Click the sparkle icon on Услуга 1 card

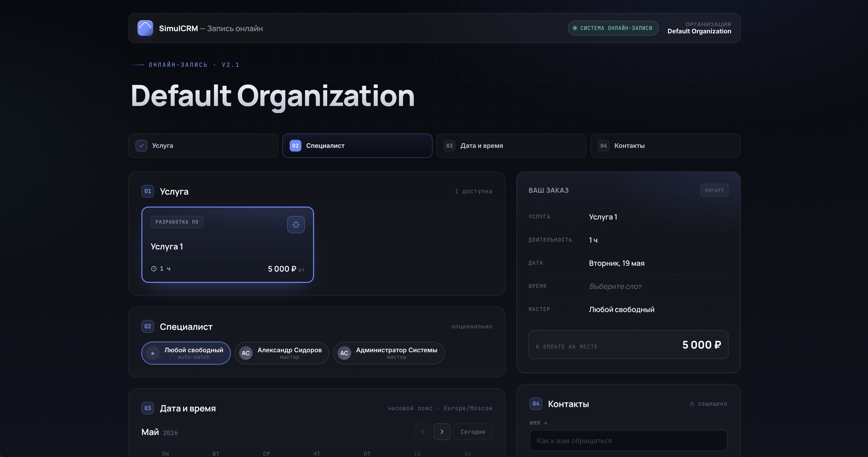pyautogui.click(x=296, y=225)
